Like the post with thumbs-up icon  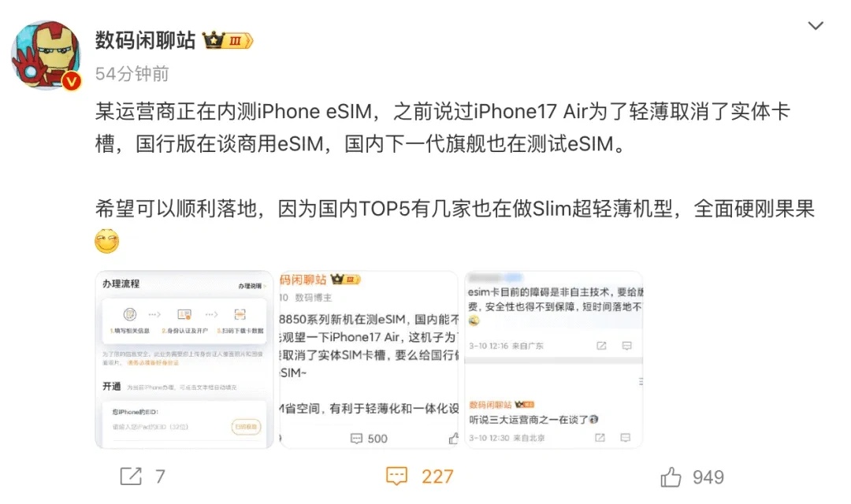pos(671,476)
